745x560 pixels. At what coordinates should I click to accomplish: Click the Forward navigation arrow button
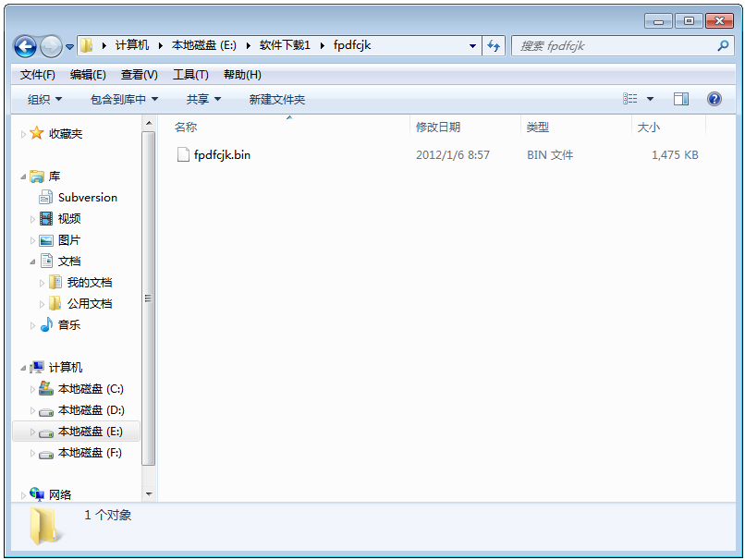51,46
